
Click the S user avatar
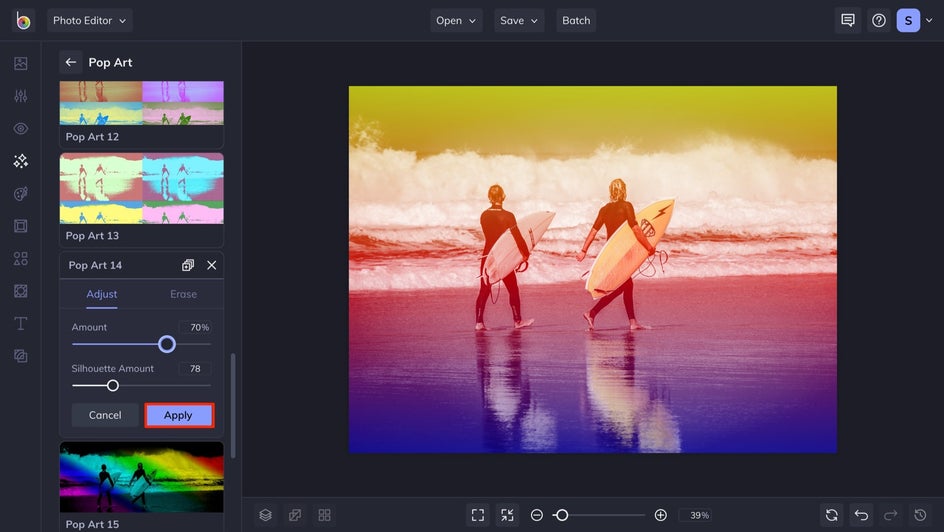coord(908,20)
